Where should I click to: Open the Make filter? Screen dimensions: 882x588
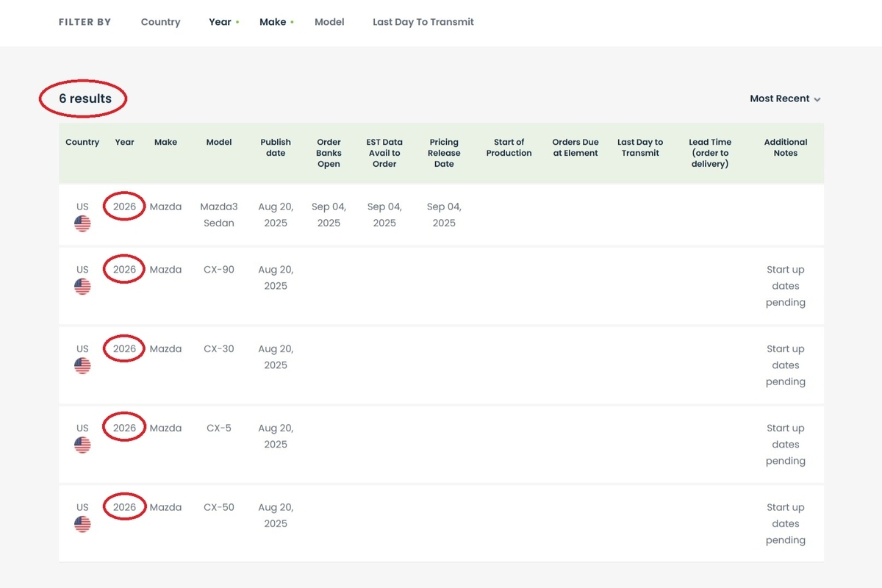[x=273, y=22]
